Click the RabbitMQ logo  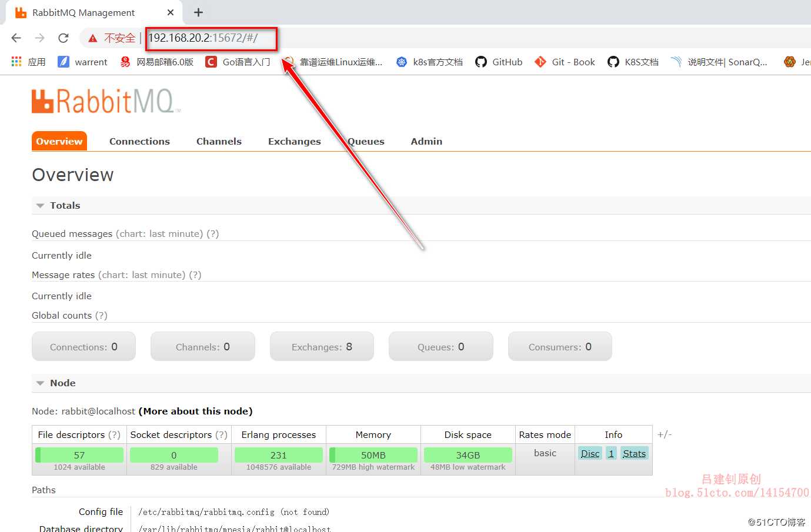pyautogui.click(x=106, y=101)
